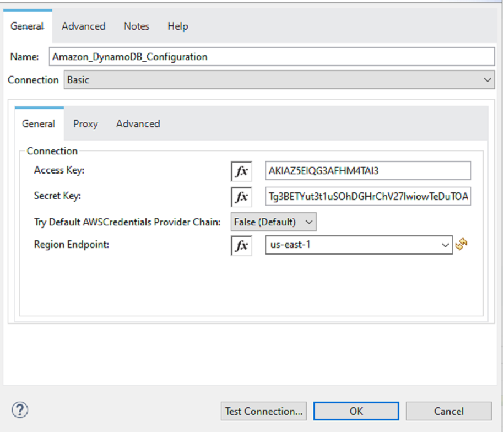Cancel the configuration dialog
504x432 pixels.
[x=448, y=411]
